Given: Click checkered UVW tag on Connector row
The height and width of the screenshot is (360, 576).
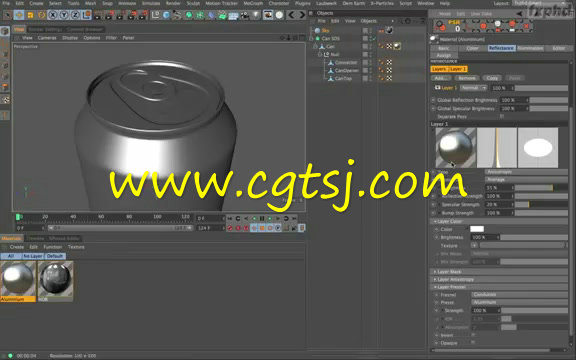Looking at the screenshot, I should pos(389,62).
